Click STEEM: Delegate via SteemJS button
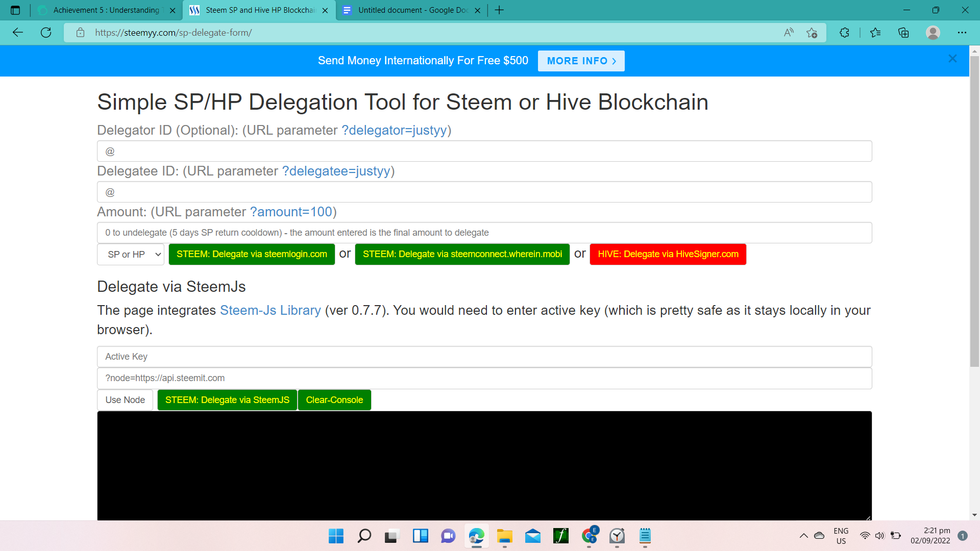980x551 pixels. pyautogui.click(x=227, y=400)
